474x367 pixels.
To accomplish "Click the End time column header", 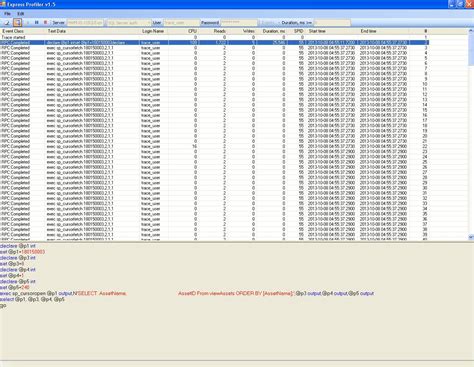I will (384, 31).
